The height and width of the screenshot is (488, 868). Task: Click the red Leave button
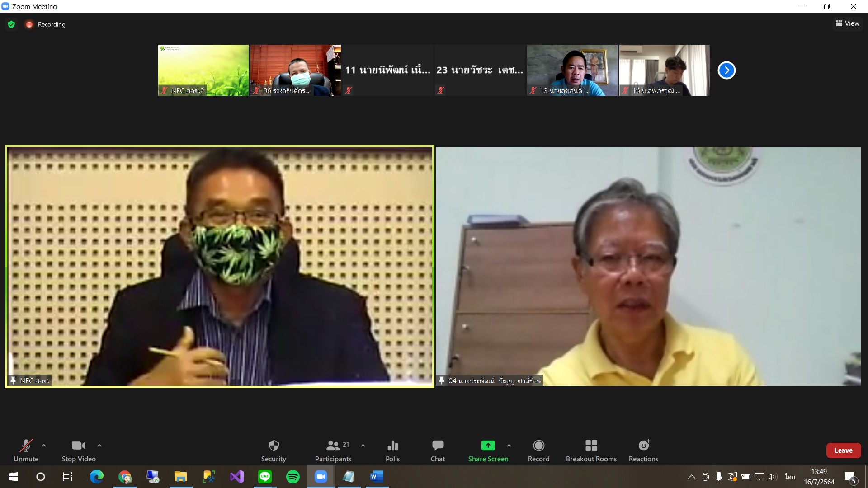pos(843,450)
